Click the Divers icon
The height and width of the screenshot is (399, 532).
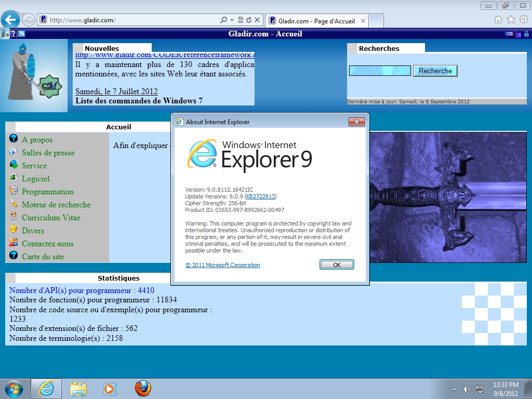click(14, 229)
